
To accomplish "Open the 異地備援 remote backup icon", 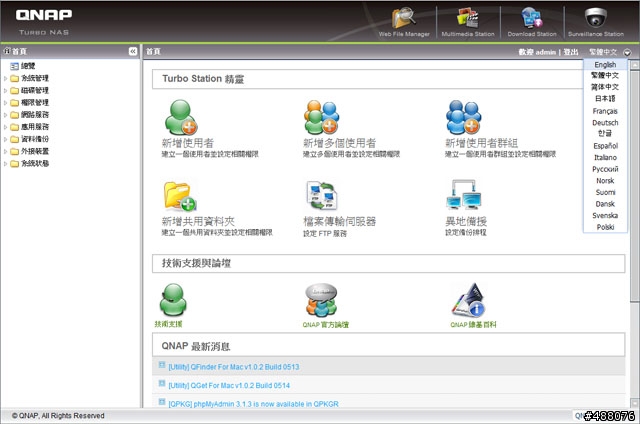I will [464, 195].
